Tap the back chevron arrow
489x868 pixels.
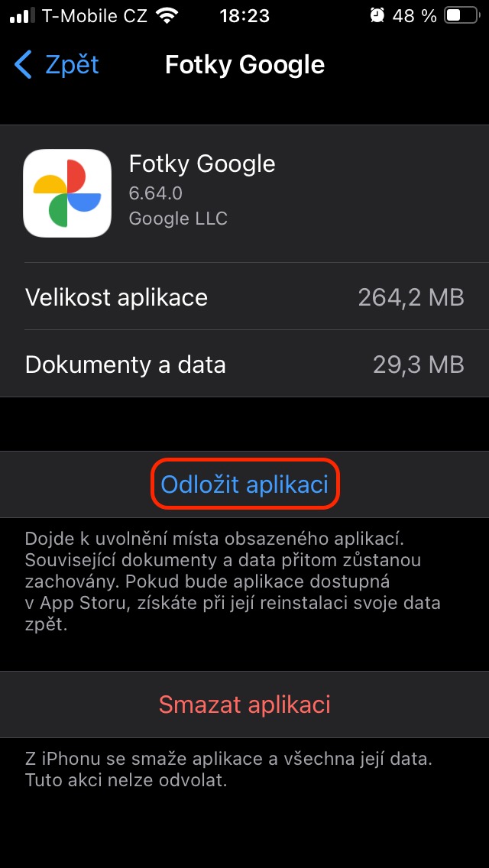click(24, 65)
